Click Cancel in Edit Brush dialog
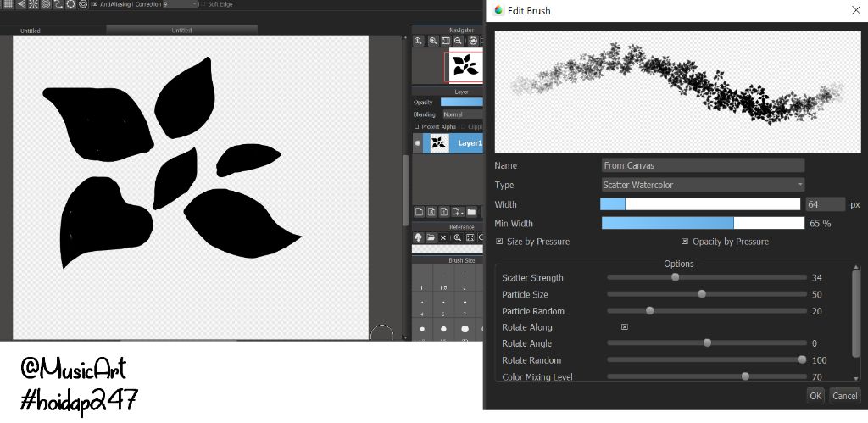Image resolution: width=868 pixels, height=423 pixels. (x=844, y=396)
